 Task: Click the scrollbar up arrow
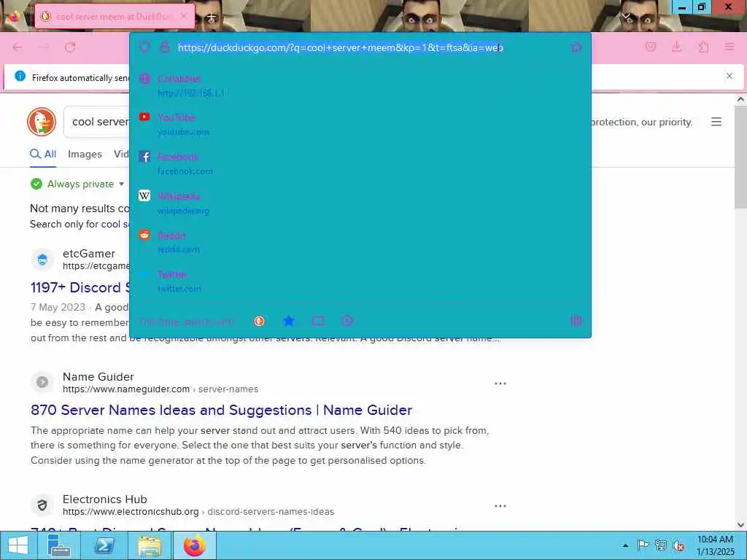coord(740,99)
